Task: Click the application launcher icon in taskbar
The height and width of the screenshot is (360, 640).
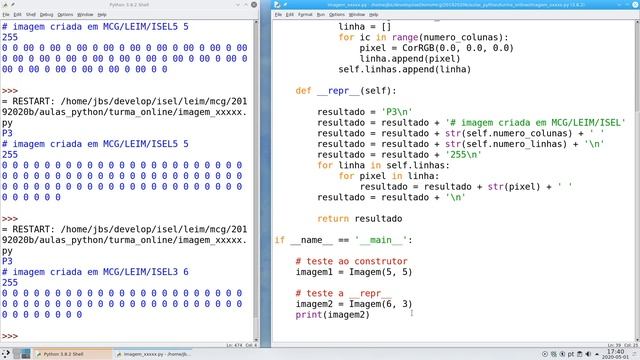Action: [6, 354]
